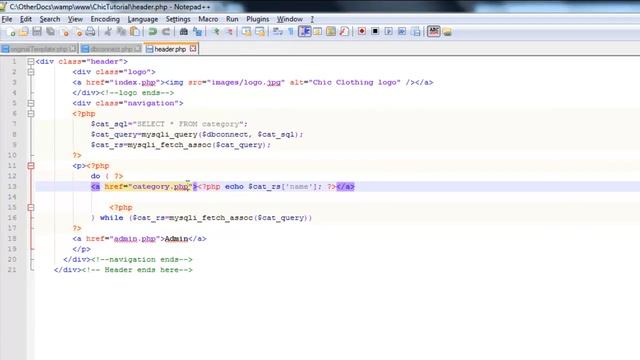Click the last toolbar icon after ABC

point(447,32)
